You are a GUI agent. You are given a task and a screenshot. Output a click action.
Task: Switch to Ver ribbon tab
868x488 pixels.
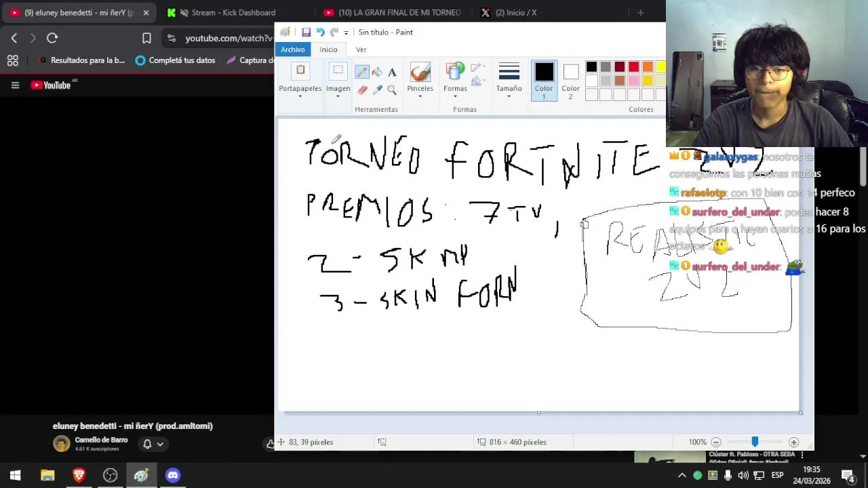(361, 49)
